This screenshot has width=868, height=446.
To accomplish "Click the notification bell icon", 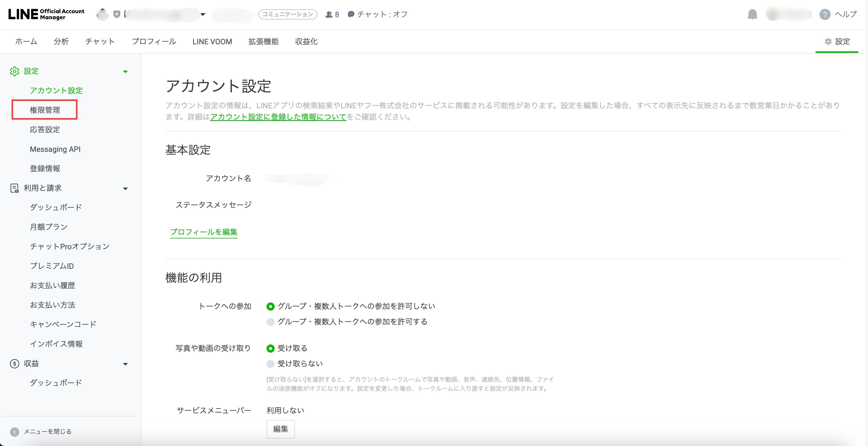I will 752,14.
